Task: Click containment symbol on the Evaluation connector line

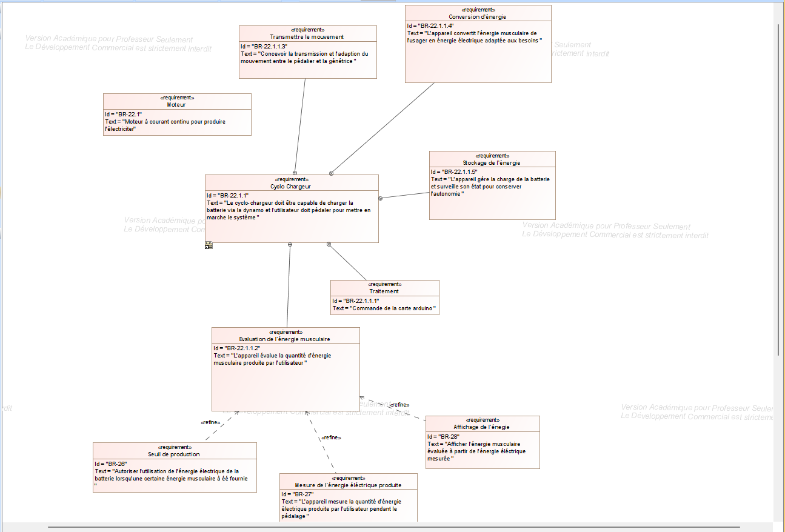Action: click(290, 245)
